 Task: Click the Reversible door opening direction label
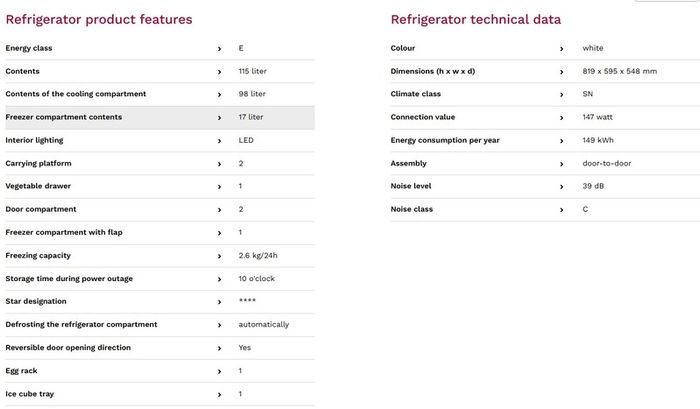pyautogui.click(x=68, y=347)
